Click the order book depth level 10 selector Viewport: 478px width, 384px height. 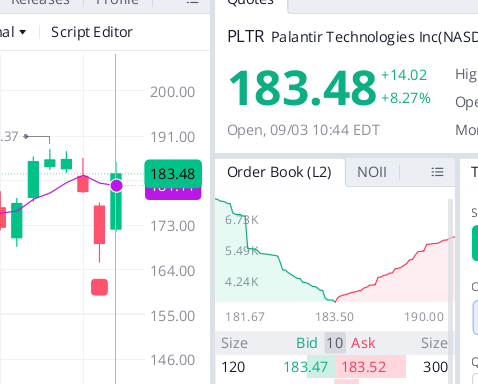coord(335,343)
